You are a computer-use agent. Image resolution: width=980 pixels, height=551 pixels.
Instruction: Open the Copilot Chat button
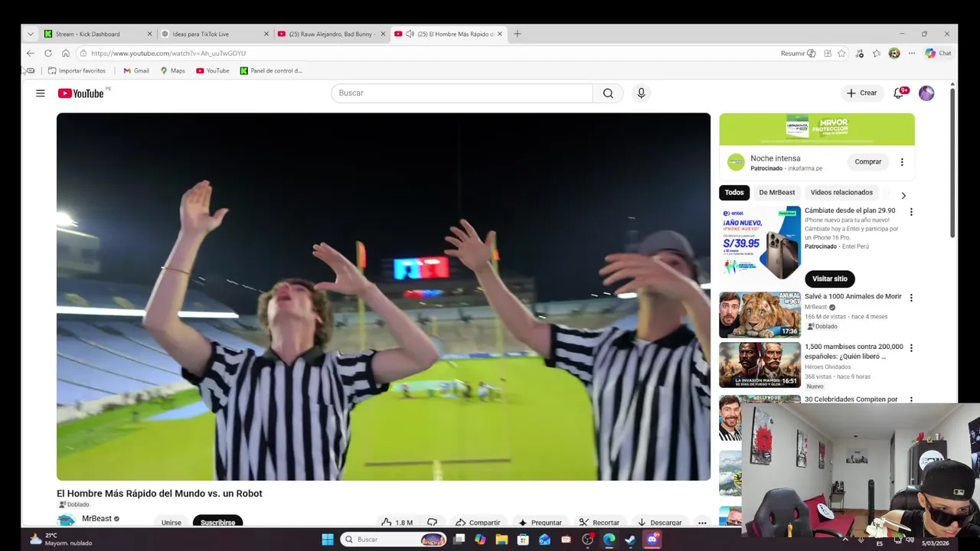click(x=938, y=54)
